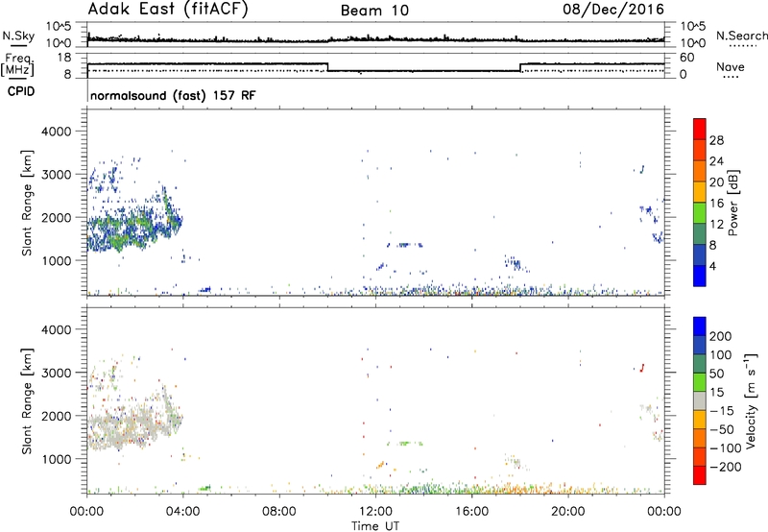Click the '-15' Velocity color bar label
Image resolution: width=768 pixels, height=532 pixels.
pos(721,411)
